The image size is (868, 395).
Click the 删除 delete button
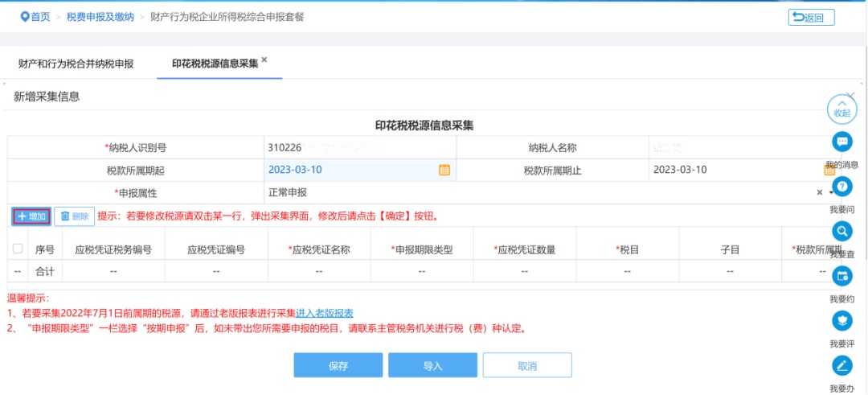74,216
